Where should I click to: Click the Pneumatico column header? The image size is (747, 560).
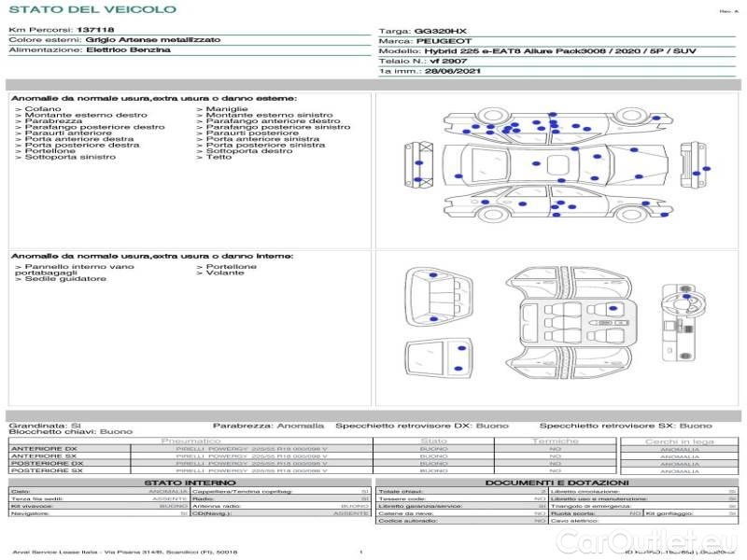click(x=190, y=441)
